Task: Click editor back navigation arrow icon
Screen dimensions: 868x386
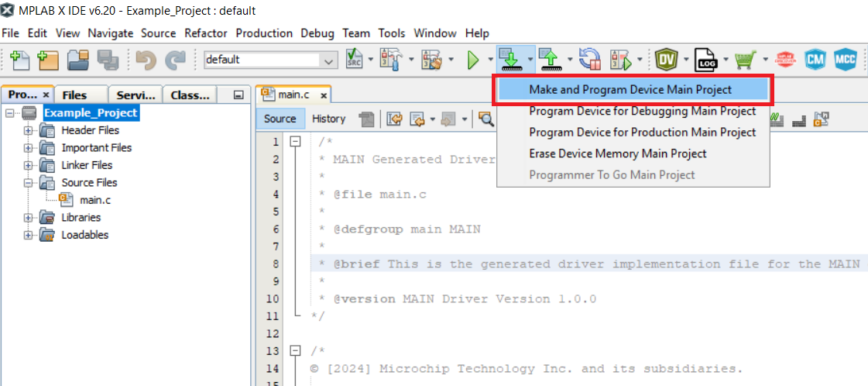Action: click(x=417, y=119)
